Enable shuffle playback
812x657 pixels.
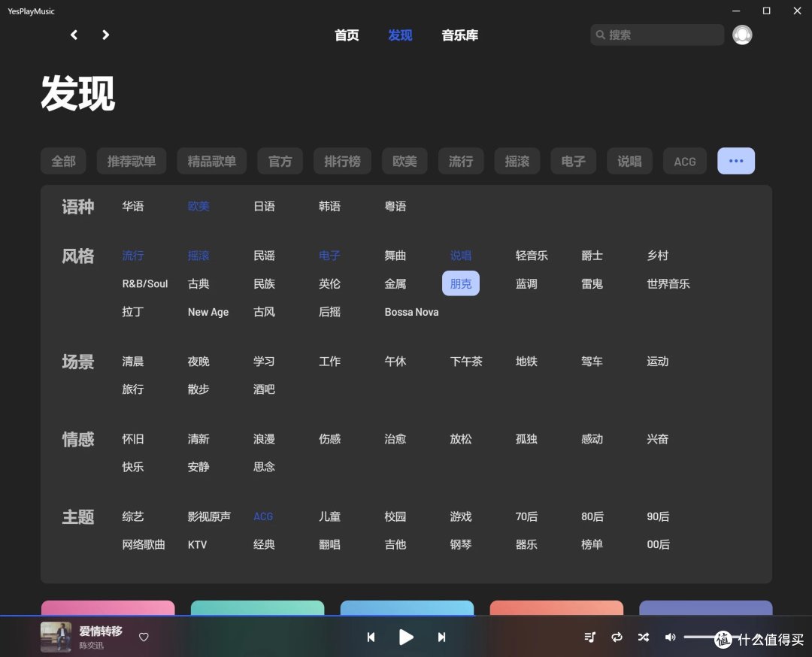[643, 637]
